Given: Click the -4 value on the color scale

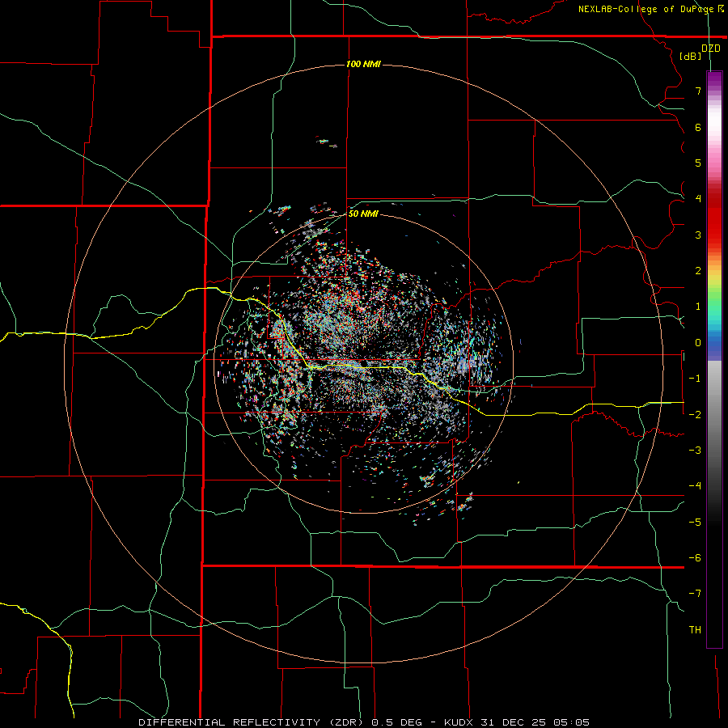Looking at the screenshot, I should (695, 486).
